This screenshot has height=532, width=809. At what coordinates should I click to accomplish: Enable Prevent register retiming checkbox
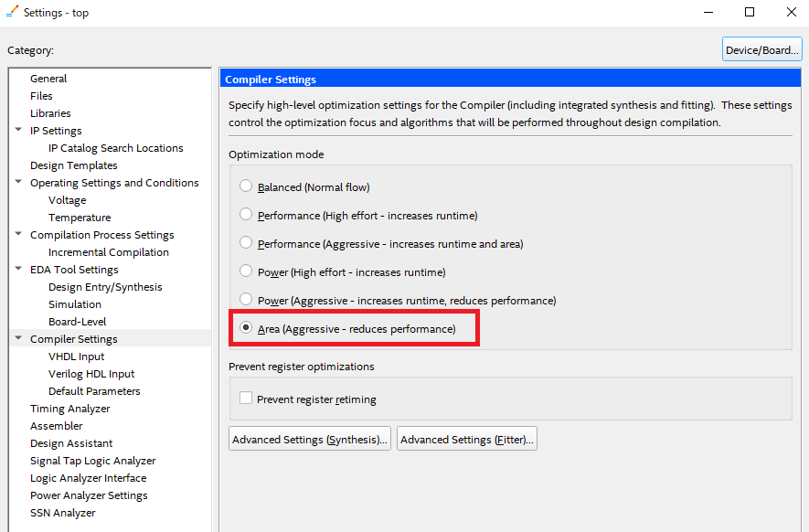(245, 399)
